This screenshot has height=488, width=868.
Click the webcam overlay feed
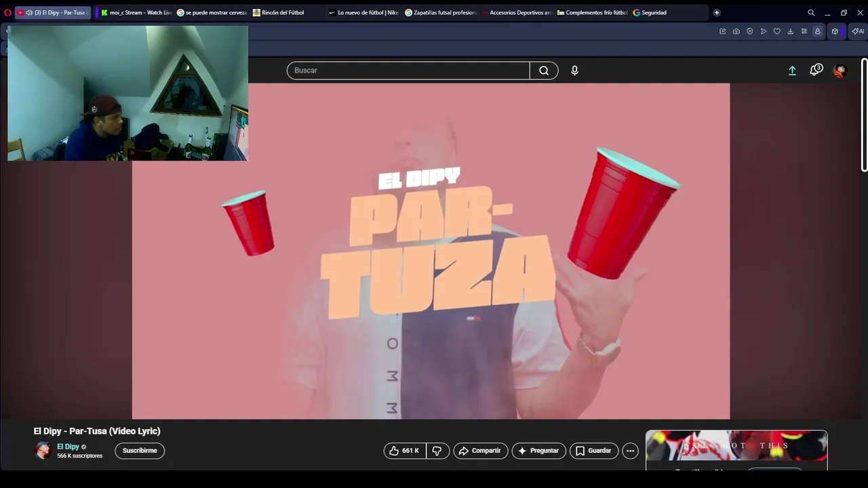coord(127,94)
